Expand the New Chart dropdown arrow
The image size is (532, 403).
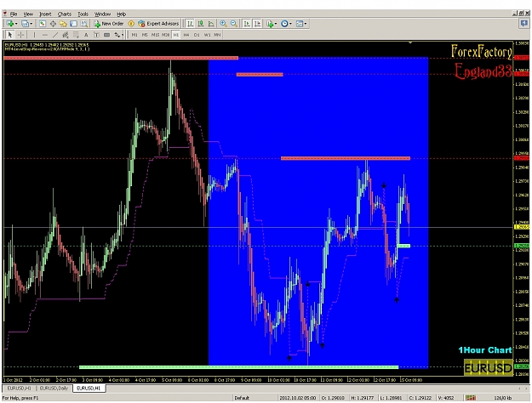(16, 24)
